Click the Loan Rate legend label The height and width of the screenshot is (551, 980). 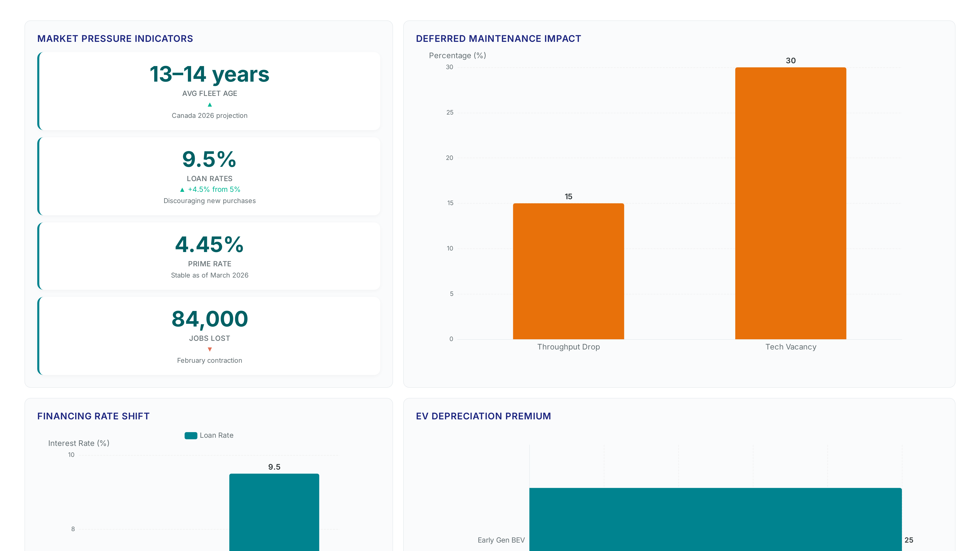click(x=216, y=435)
